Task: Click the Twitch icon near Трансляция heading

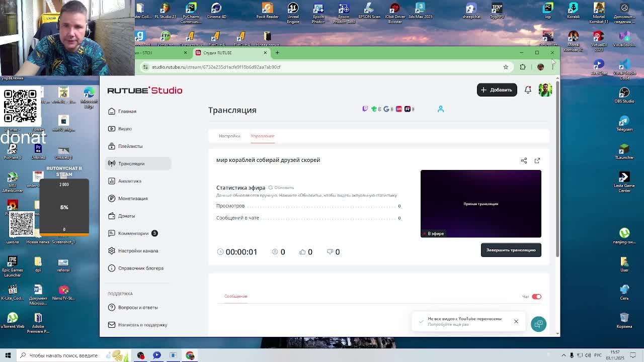Action: [365, 109]
